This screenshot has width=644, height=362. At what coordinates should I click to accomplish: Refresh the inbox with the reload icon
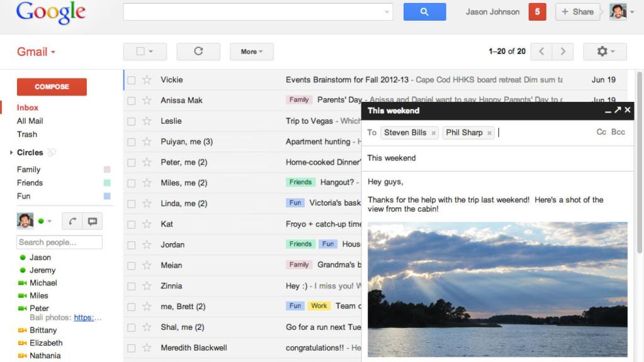(198, 52)
